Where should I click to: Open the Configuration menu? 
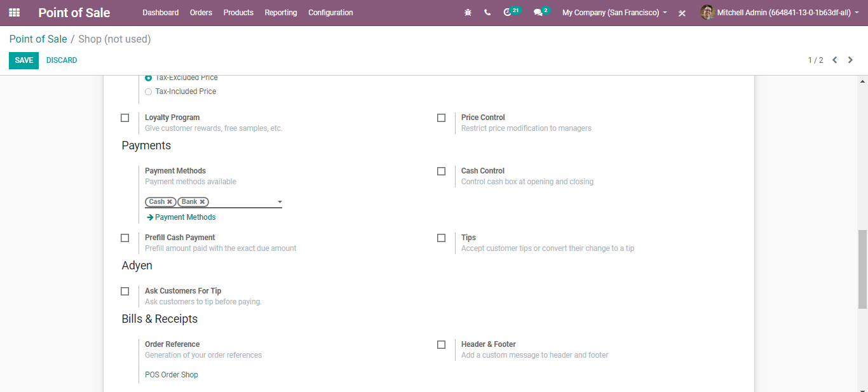pos(330,13)
